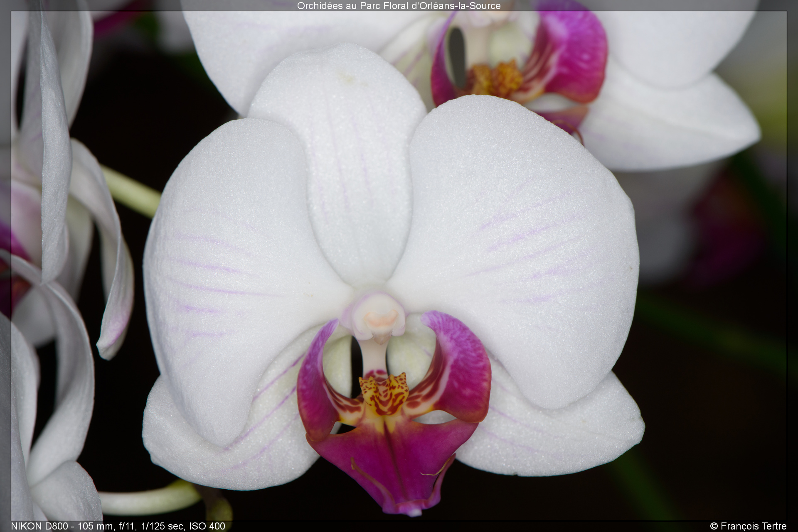Screen dimensions: 798x532
Task: Click the central orchid photo
Action: coord(399,266)
